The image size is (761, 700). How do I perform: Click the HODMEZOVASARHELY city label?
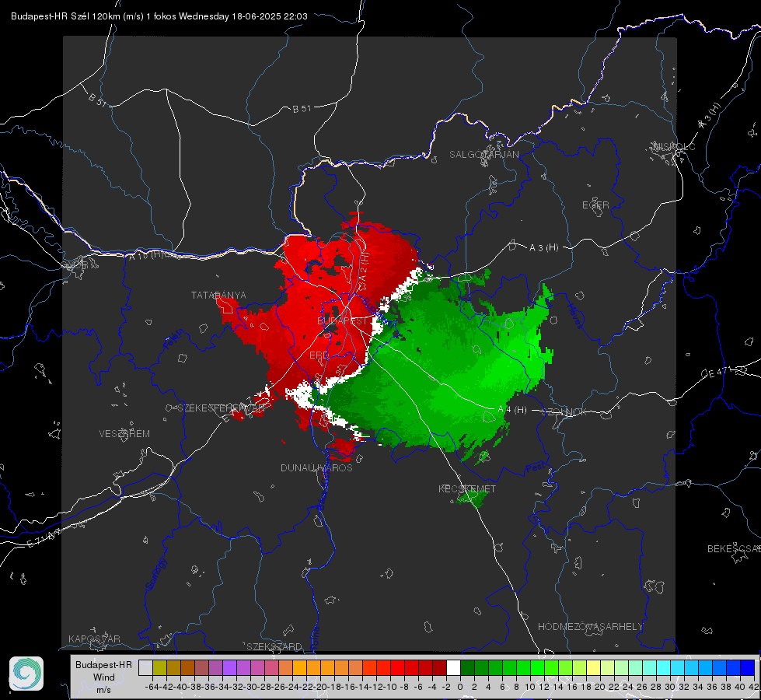point(590,627)
